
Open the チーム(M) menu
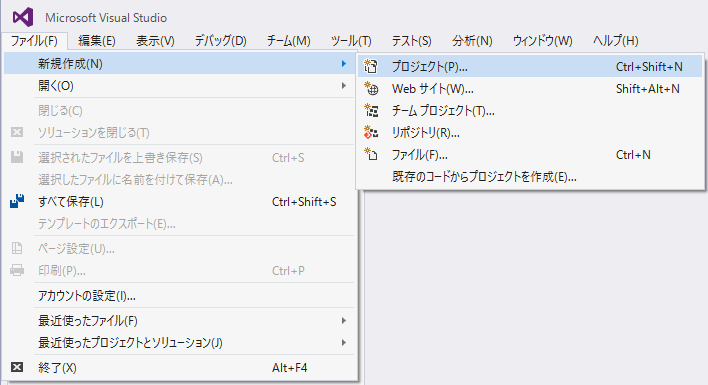289,41
